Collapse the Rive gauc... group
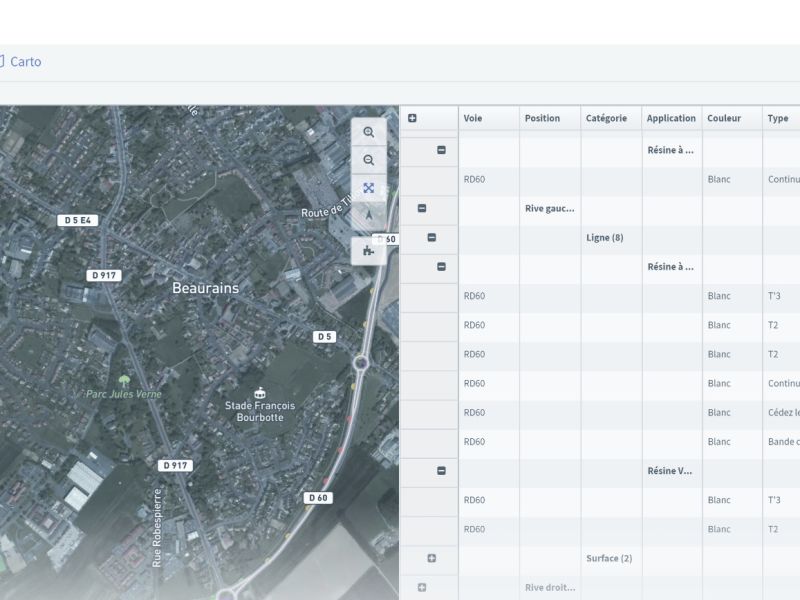Screen dimensions: 800x600 (x=422, y=208)
